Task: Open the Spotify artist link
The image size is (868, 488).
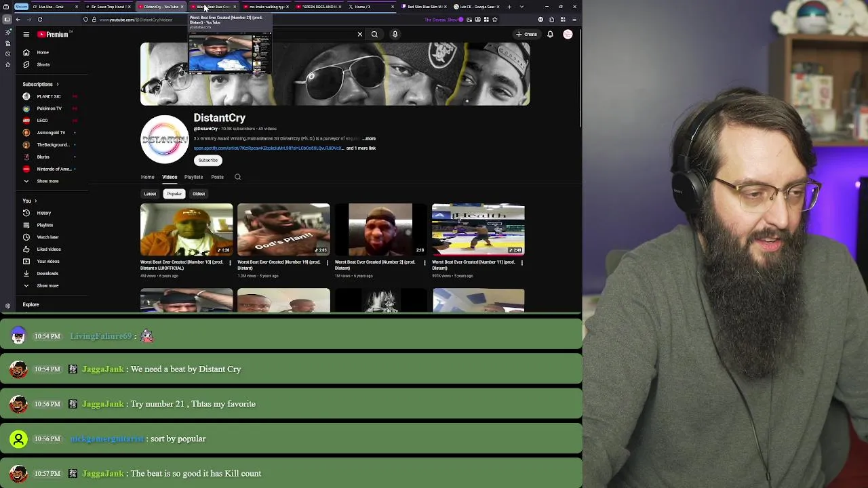Action: pyautogui.click(x=269, y=148)
